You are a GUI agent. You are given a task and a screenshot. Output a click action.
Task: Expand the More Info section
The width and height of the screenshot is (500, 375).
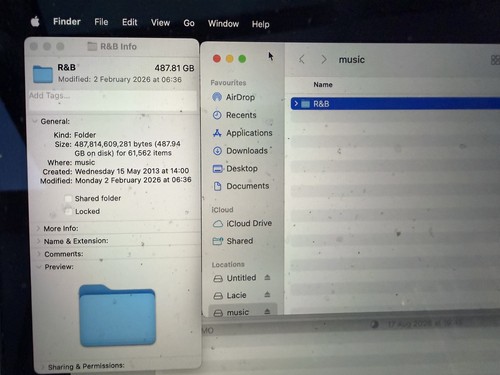tap(38, 228)
